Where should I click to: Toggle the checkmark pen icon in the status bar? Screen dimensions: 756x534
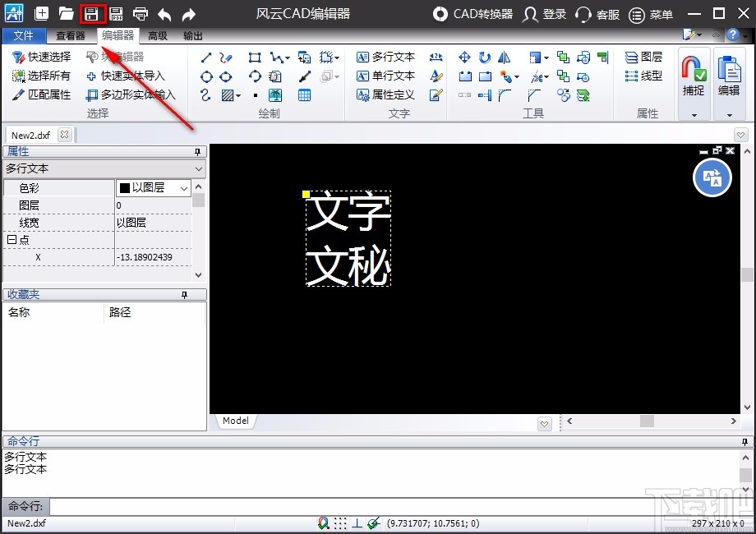[374, 523]
